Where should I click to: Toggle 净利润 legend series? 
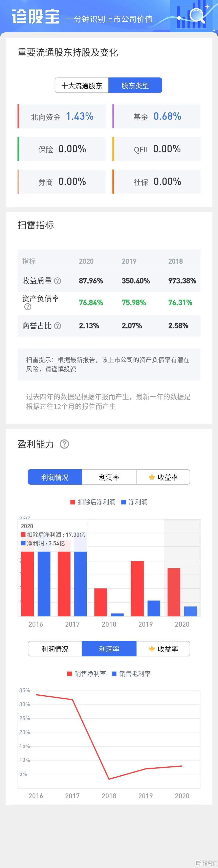click(x=134, y=502)
